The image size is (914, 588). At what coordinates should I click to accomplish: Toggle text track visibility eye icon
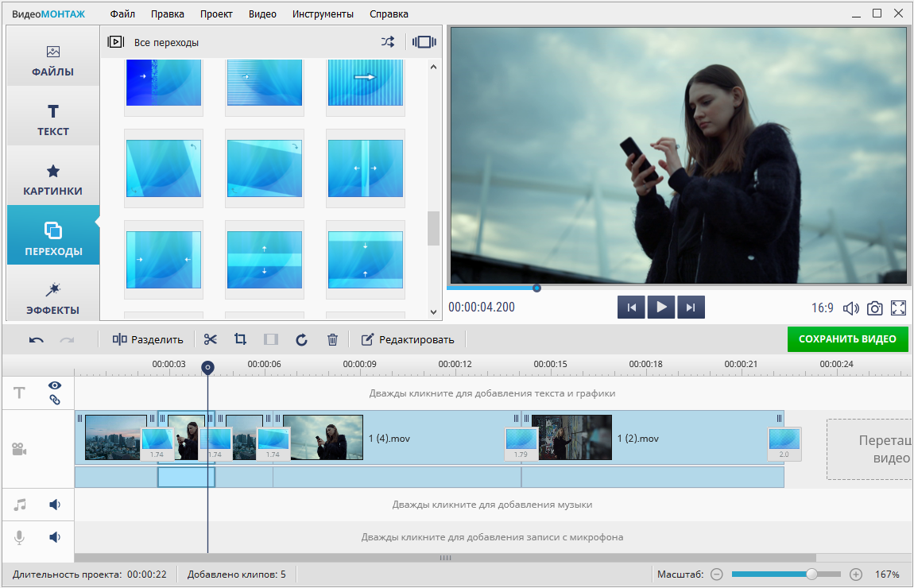coord(55,385)
